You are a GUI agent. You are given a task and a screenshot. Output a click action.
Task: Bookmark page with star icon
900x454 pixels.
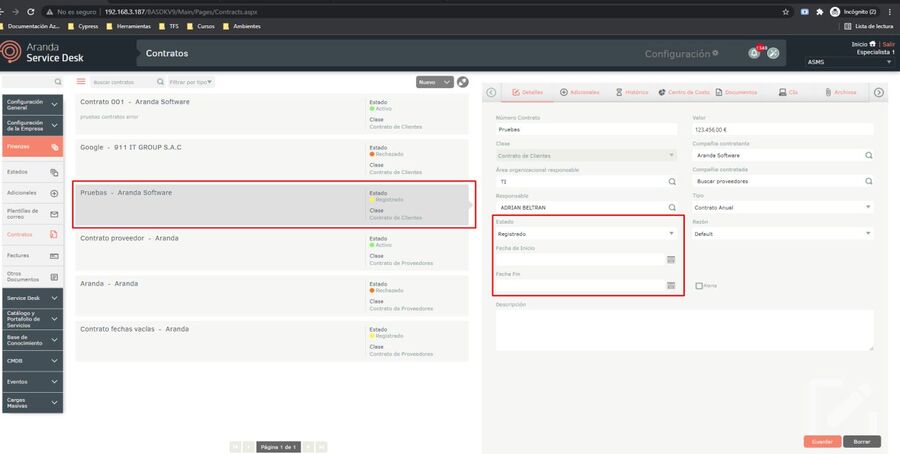785,11
